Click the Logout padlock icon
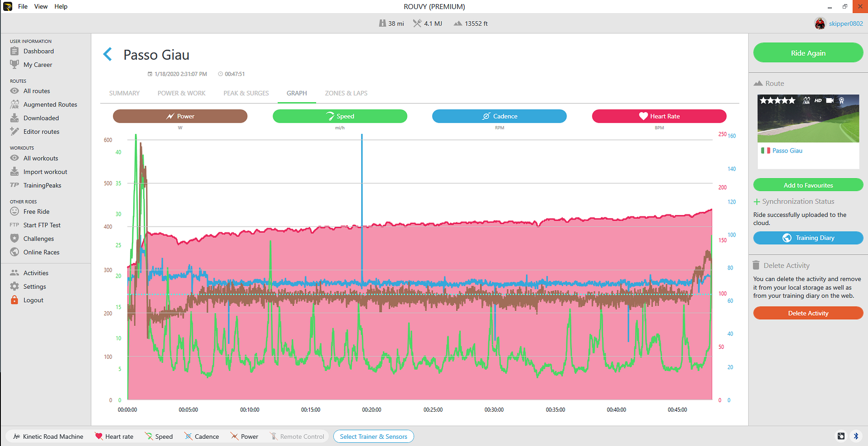The width and height of the screenshot is (868, 446). [x=14, y=300]
